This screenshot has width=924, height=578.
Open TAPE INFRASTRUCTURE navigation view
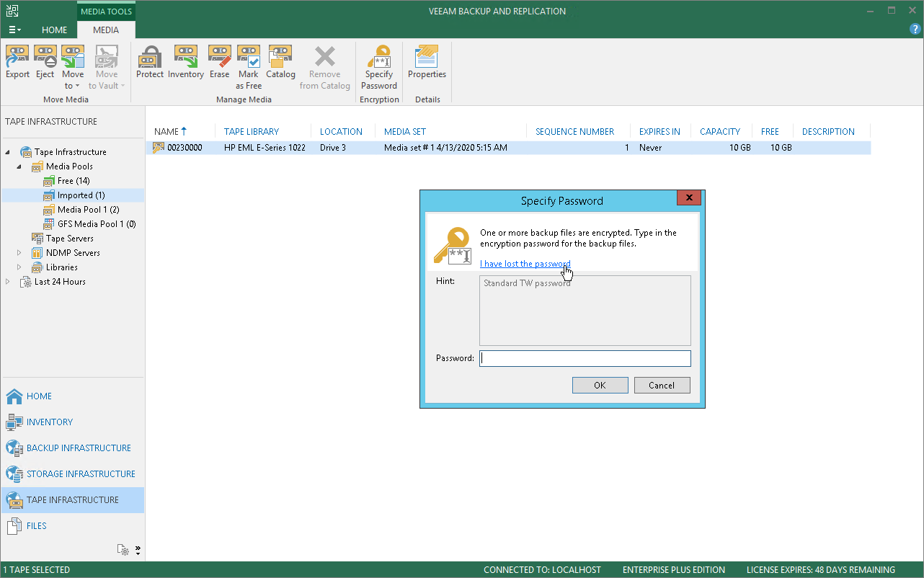click(x=72, y=500)
